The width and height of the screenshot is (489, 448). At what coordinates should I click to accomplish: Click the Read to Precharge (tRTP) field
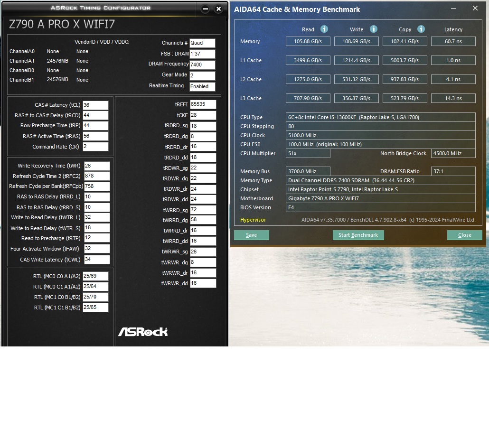[x=97, y=238]
